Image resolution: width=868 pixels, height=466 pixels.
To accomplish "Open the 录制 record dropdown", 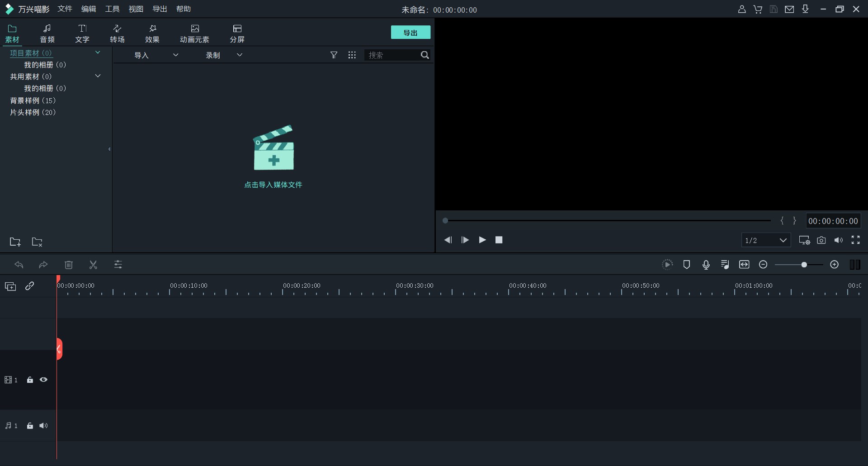I will [223, 55].
